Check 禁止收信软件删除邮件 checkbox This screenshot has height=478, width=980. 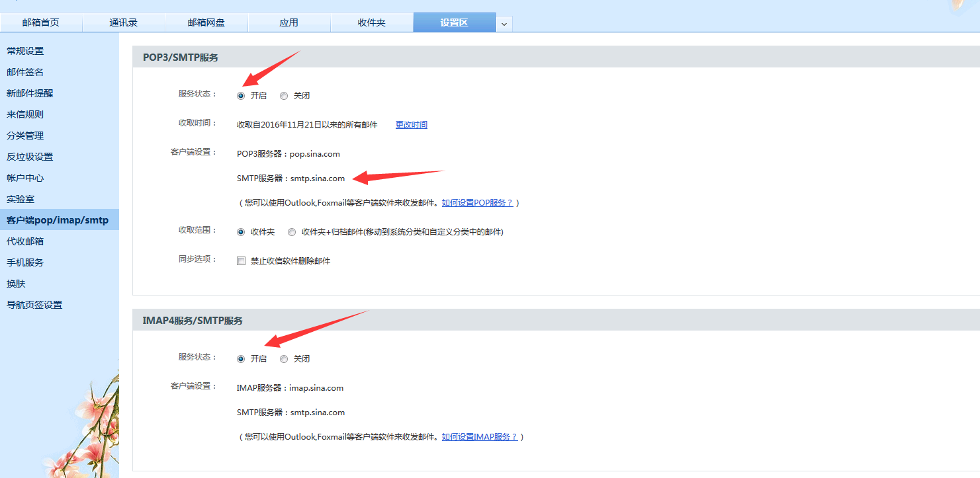pyautogui.click(x=241, y=261)
